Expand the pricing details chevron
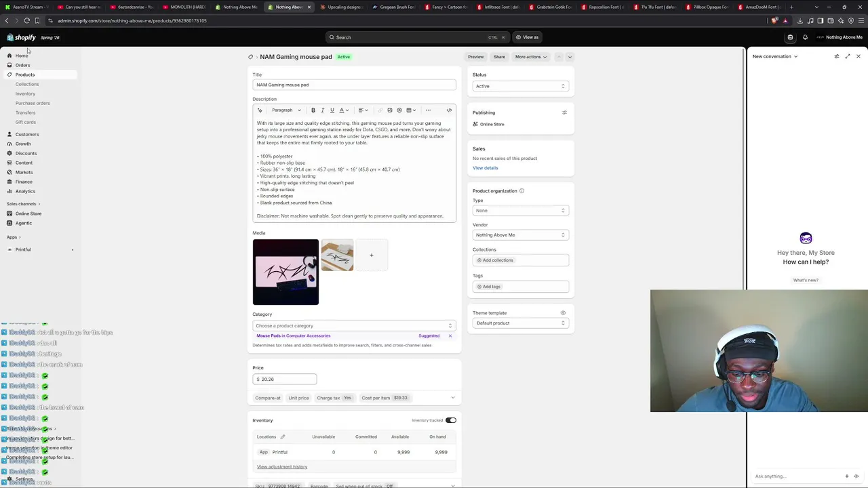Viewport: 868px width, 488px height. [x=453, y=398]
